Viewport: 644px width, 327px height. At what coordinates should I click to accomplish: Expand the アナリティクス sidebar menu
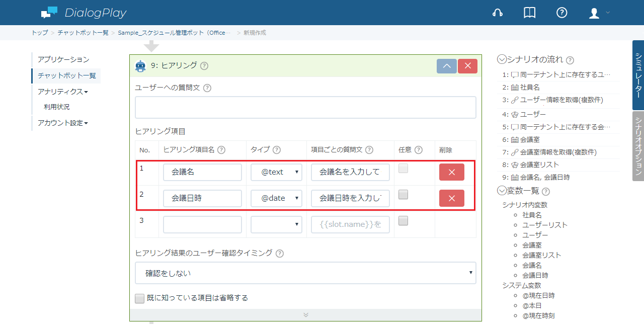(x=63, y=92)
